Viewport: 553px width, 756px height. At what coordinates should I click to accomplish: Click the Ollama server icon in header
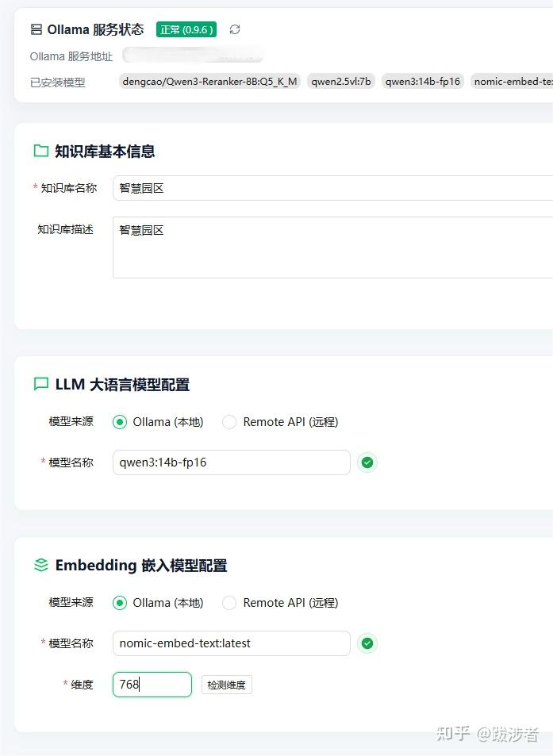coord(36,29)
